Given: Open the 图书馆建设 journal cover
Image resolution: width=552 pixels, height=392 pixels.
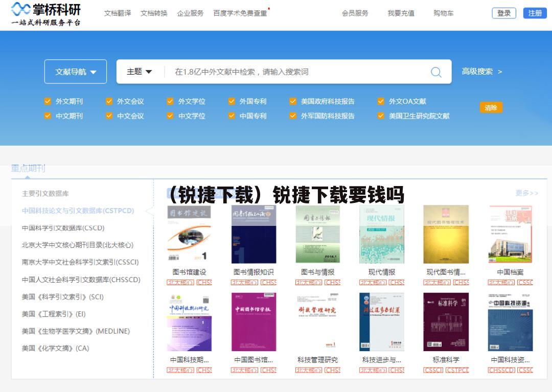Looking at the screenshot, I should [x=189, y=235].
